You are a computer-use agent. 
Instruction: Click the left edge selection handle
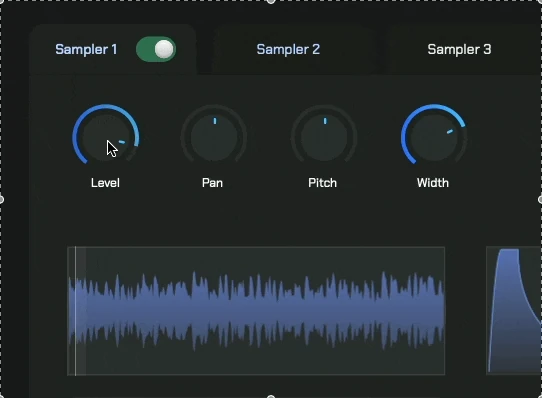[x=1, y=199]
